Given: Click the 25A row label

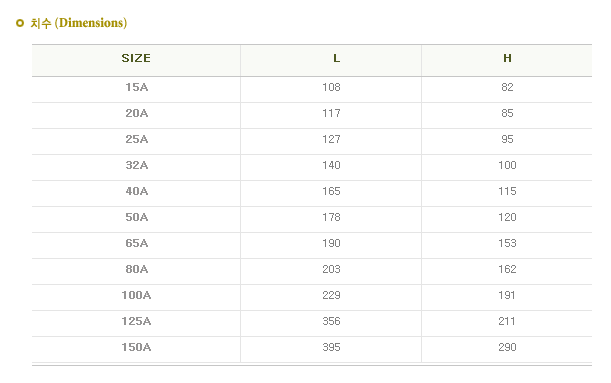Looking at the screenshot, I should coord(136,139).
